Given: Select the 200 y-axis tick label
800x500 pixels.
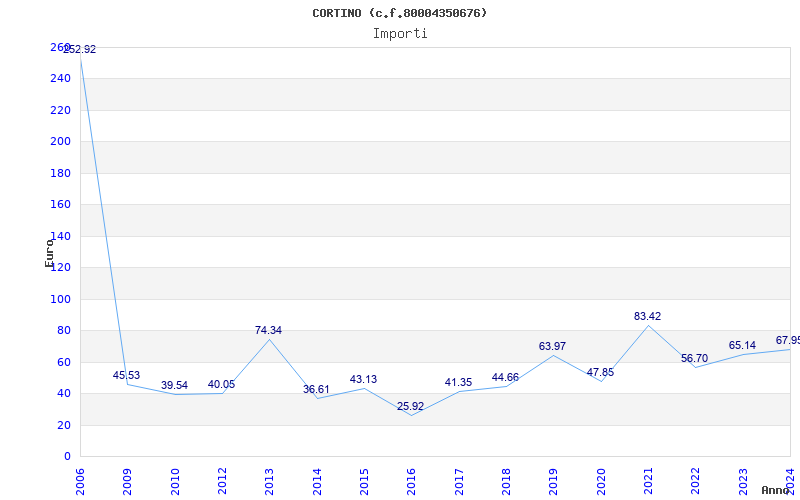Looking at the screenshot, I should coord(60,142).
